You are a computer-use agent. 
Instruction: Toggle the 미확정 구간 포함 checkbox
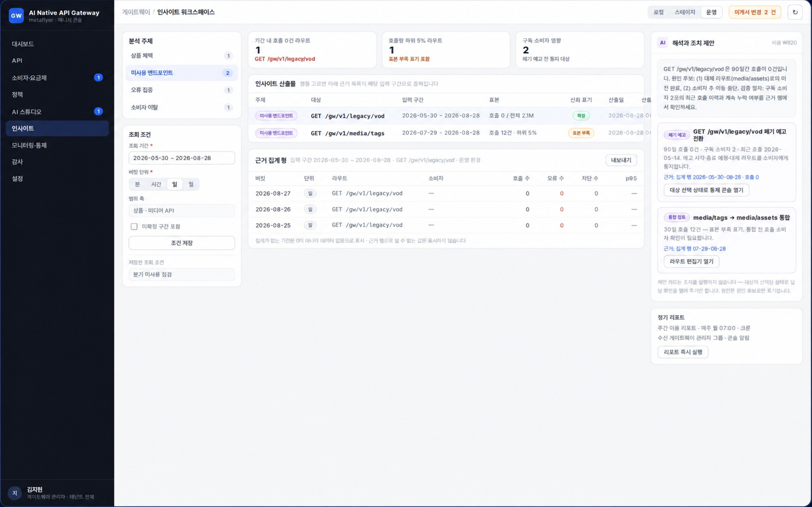[134, 226]
